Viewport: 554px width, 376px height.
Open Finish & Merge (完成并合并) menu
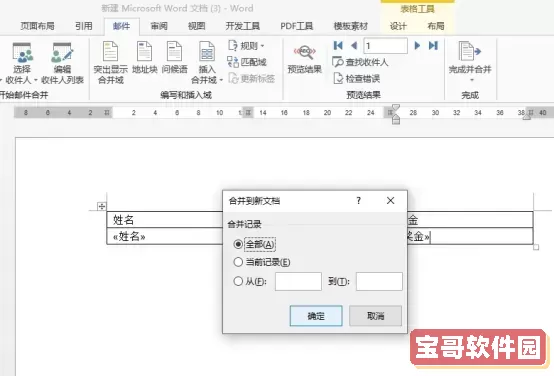point(470,62)
